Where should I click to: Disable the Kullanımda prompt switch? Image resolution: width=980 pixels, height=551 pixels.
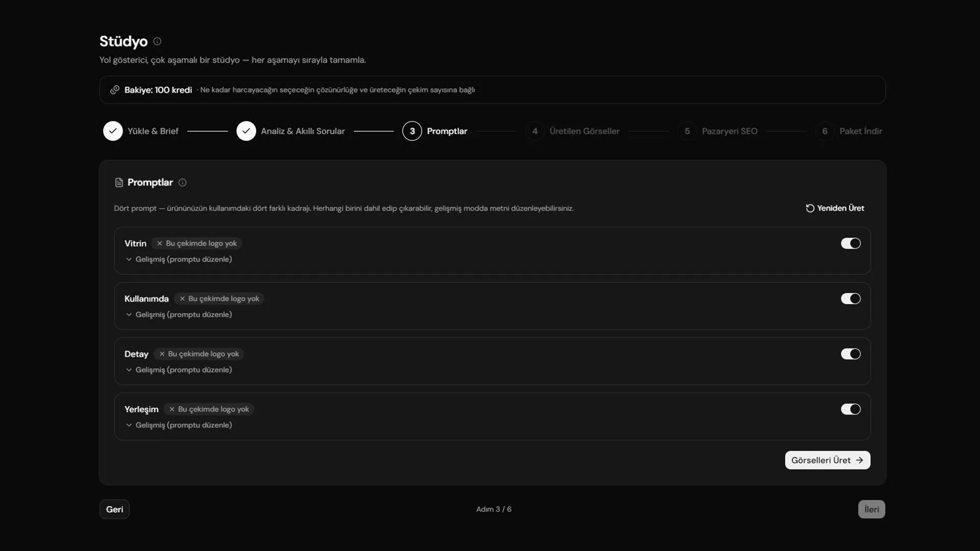pyautogui.click(x=850, y=298)
